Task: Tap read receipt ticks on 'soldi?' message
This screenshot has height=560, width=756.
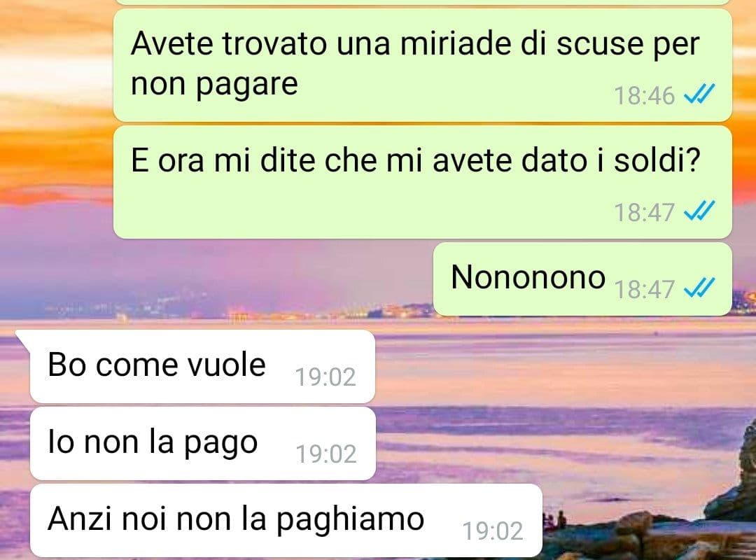Action: (x=699, y=211)
